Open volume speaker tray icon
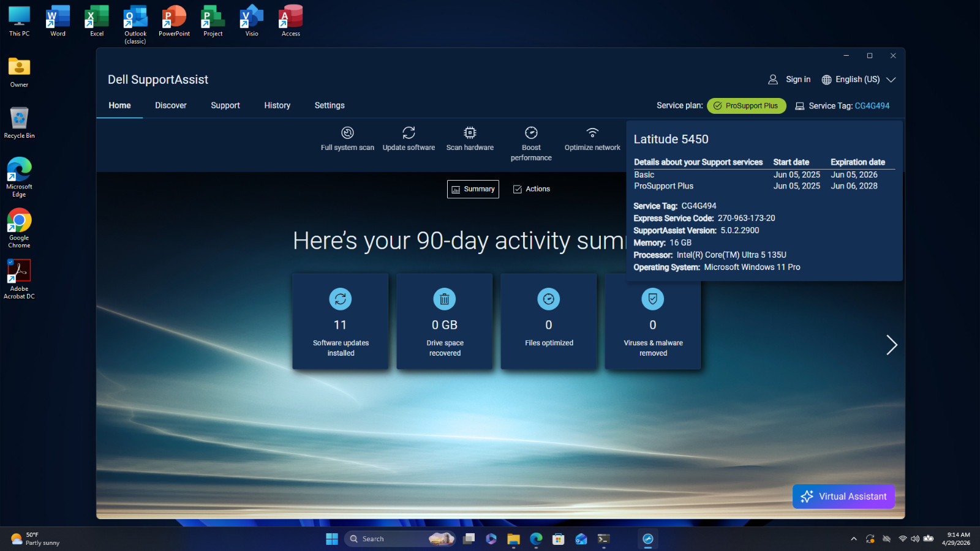The image size is (980, 551). 915,539
